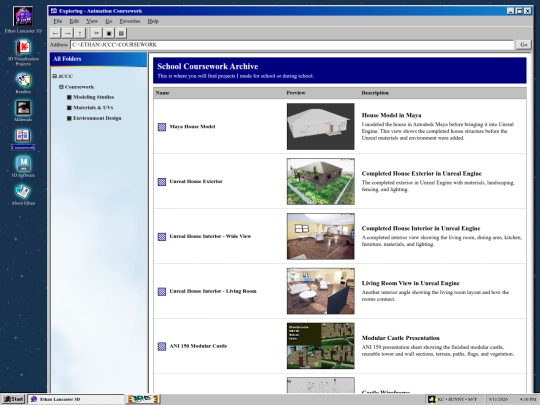Click the Unreal House Interior - Living Room name
This screenshot has height=405, width=540.
[x=213, y=291]
